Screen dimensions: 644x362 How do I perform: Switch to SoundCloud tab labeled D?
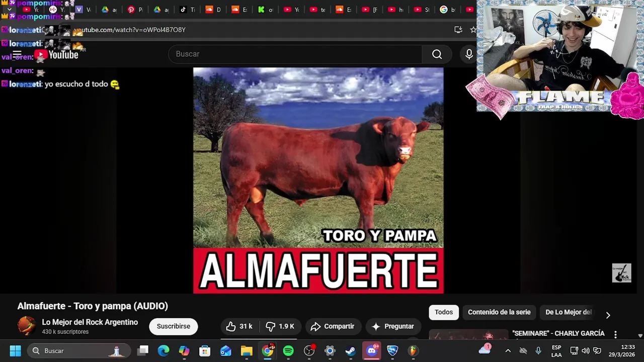[213, 10]
